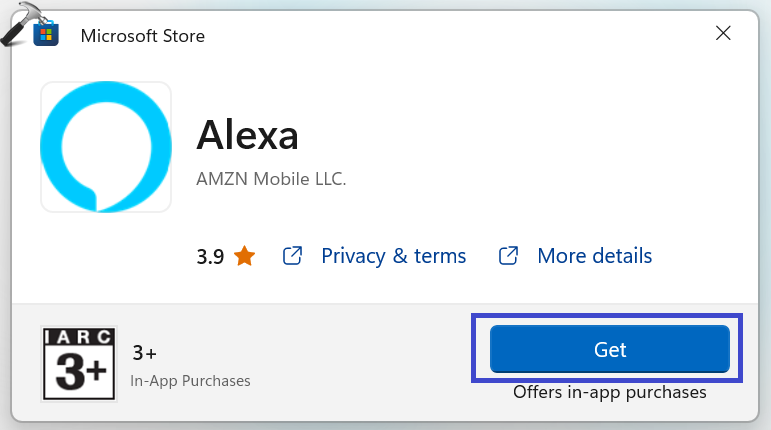
Task: Click external-link icon beside More details
Action: point(509,256)
